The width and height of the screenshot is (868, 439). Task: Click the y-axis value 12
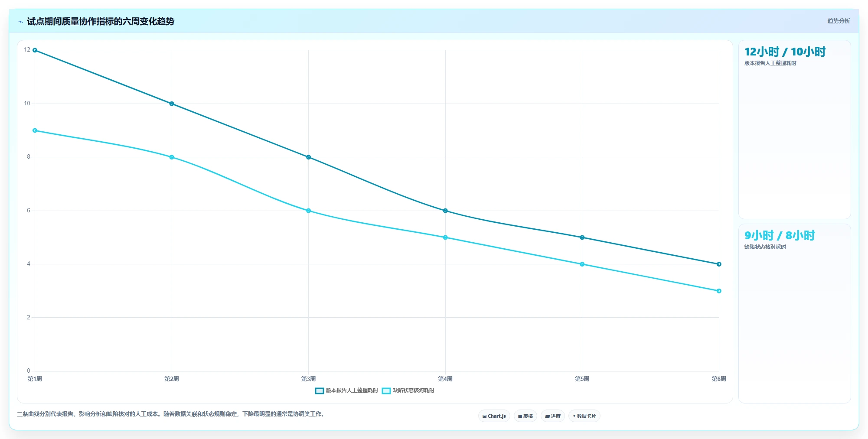(27, 50)
